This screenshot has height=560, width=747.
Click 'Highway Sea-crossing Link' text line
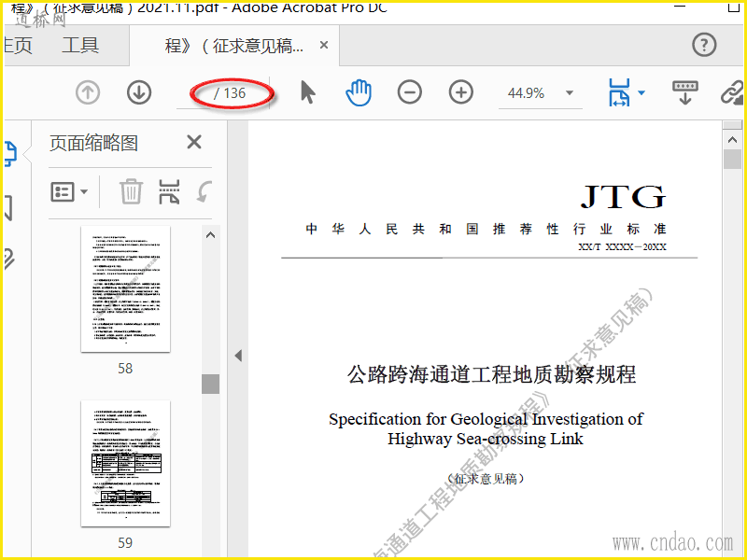pos(486,439)
